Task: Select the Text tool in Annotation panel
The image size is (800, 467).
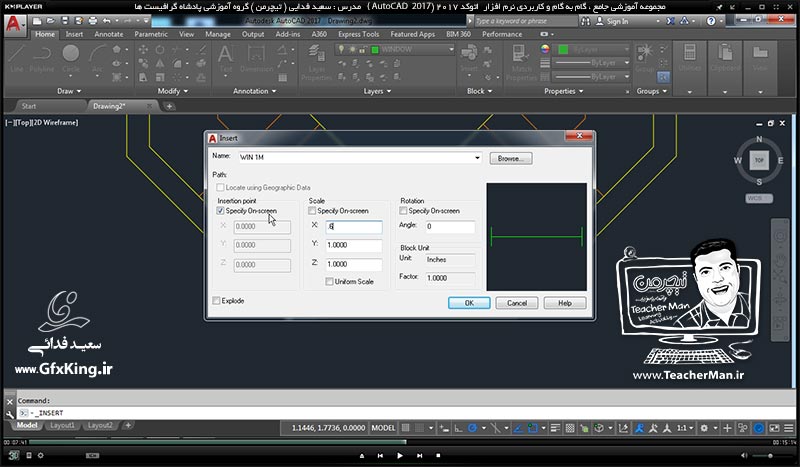Action: point(226,58)
